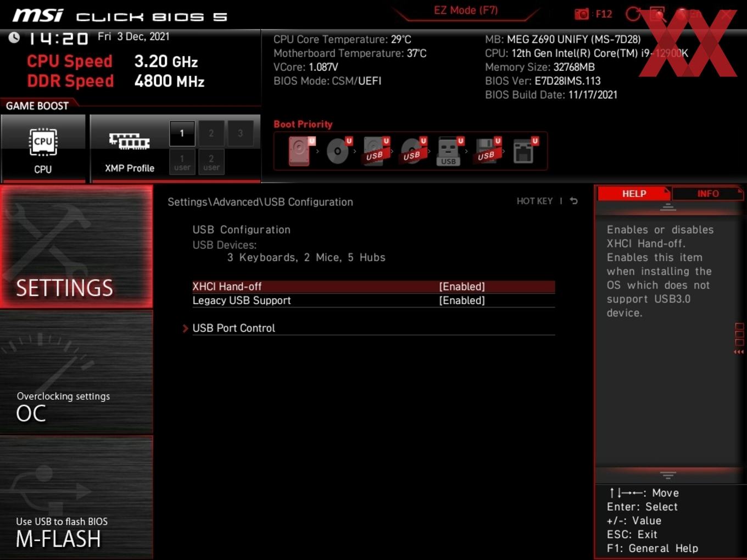This screenshot has width=747, height=560.
Task: Click the Motherboard Temperature reading
Action: (x=350, y=53)
